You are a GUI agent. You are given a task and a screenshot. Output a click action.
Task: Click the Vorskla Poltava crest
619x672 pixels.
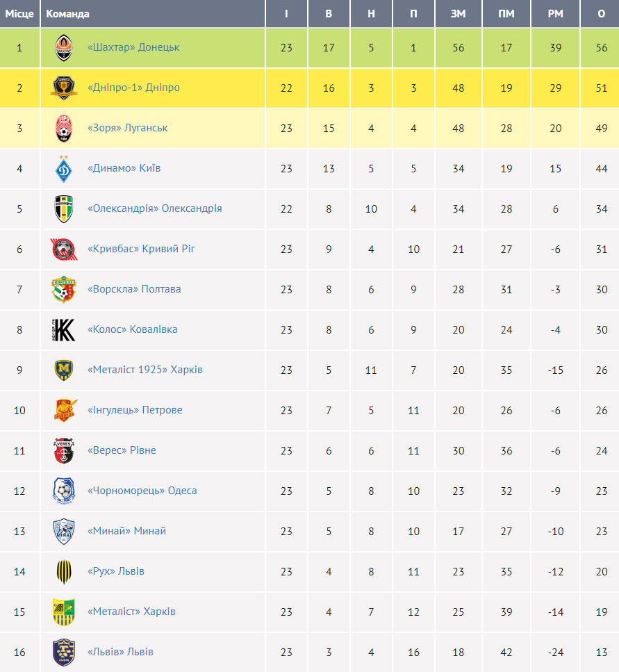[64, 289]
